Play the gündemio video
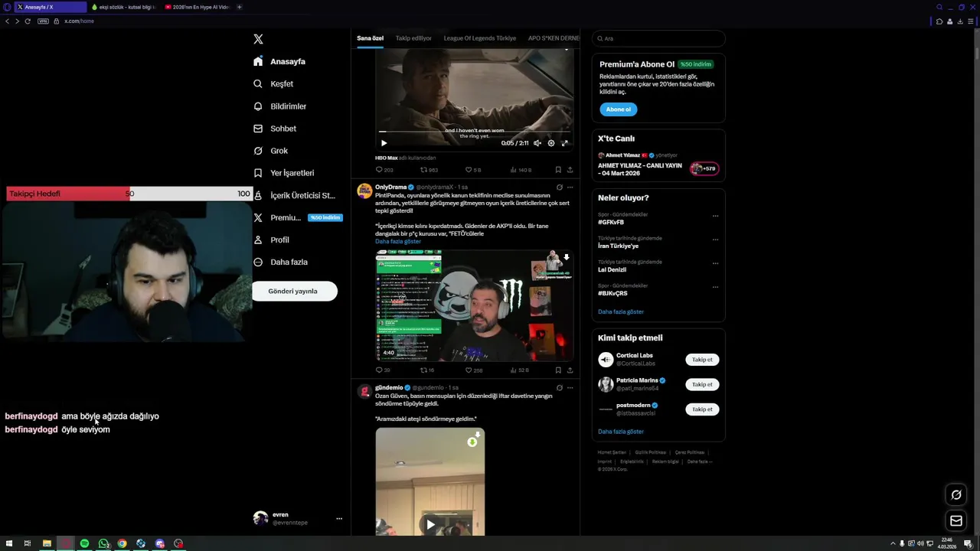Viewport: 980px width, 551px height. tap(430, 525)
